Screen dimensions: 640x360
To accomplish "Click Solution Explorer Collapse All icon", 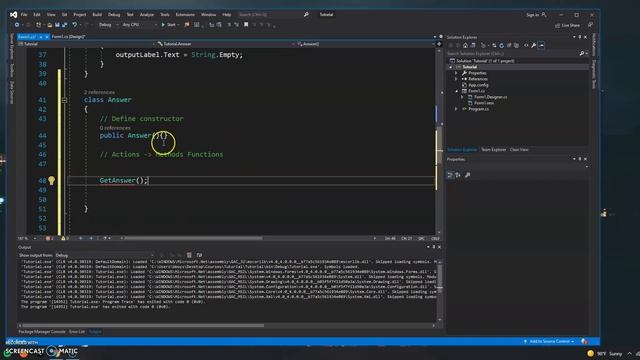I will click(509, 45).
